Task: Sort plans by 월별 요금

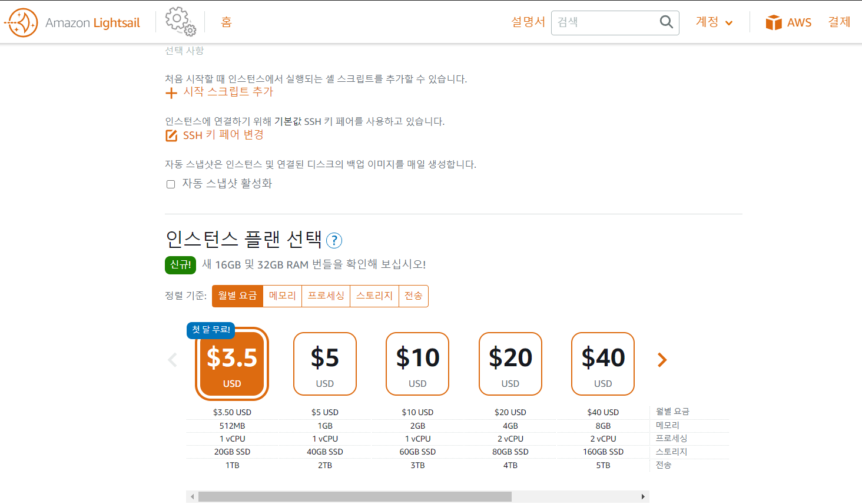Action: (x=237, y=296)
